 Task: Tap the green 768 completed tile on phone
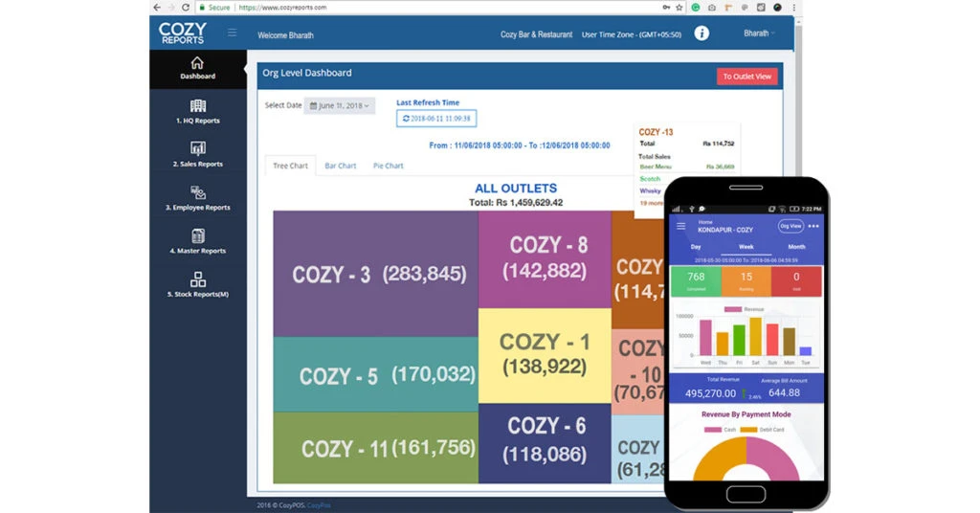click(696, 281)
